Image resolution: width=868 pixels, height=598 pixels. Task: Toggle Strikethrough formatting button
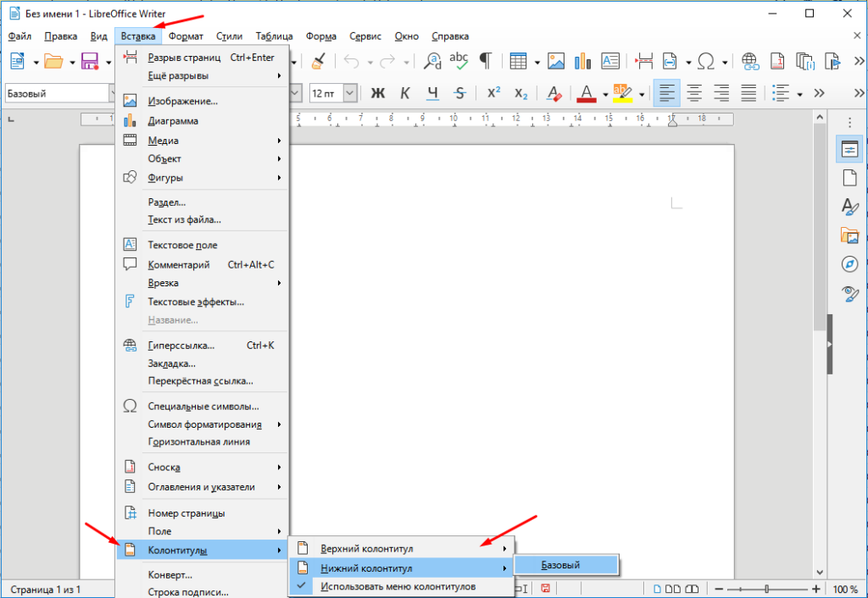click(x=459, y=93)
